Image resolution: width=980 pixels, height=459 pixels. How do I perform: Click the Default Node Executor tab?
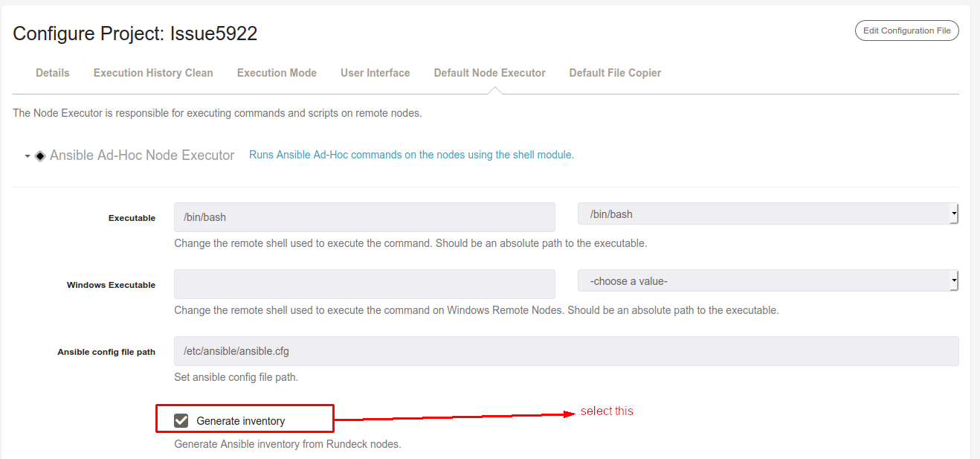[x=489, y=72]
